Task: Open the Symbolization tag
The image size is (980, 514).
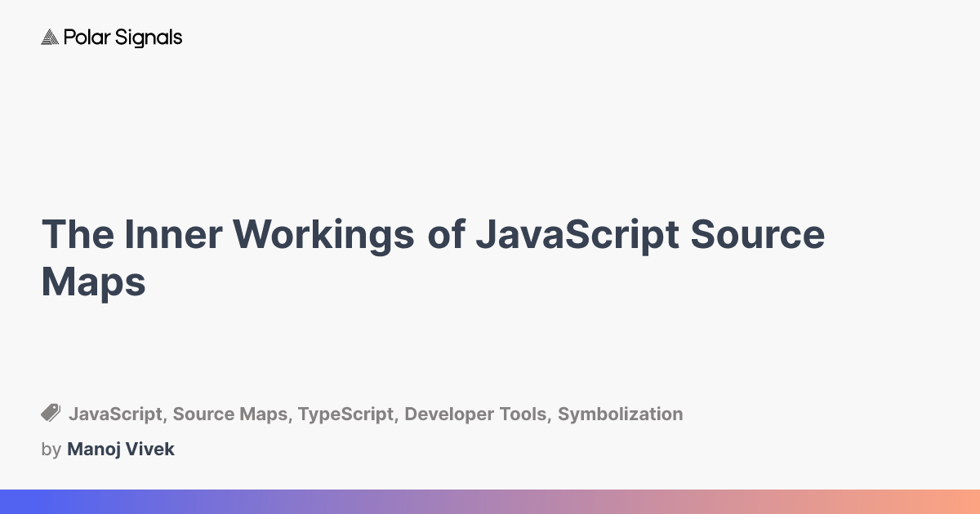Action: coord(620,414)
